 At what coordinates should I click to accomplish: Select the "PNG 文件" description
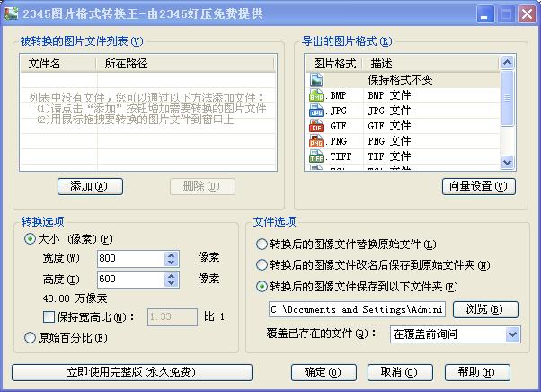389,141
